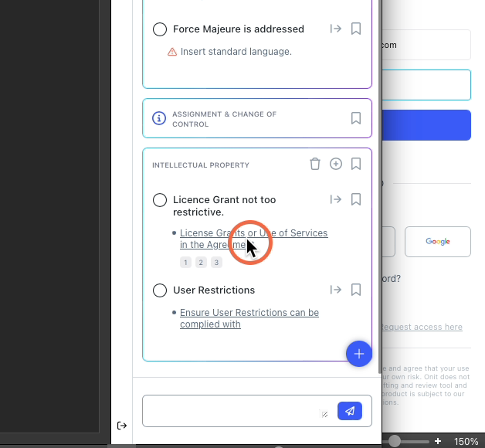The height and width of the screenshot is (448, 485).
Task: Bookmark the User Restrictions item
Action: [x=356, y=290]
